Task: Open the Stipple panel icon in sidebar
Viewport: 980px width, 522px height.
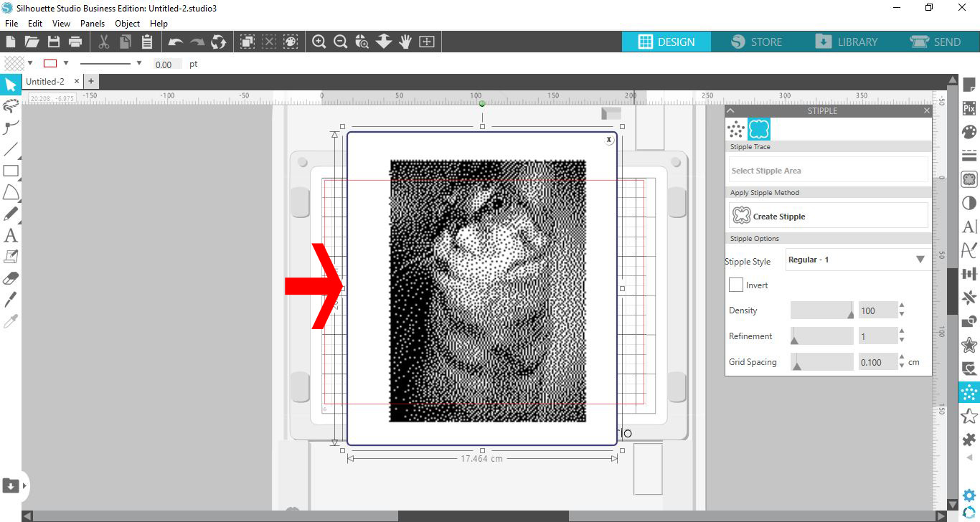Action: coord(969,392)
